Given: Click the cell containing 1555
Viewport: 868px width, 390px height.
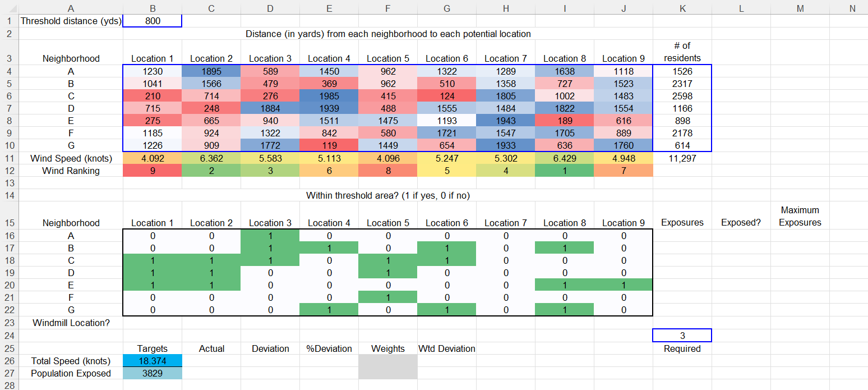Looking at the screenshot, I should (447, 108).
